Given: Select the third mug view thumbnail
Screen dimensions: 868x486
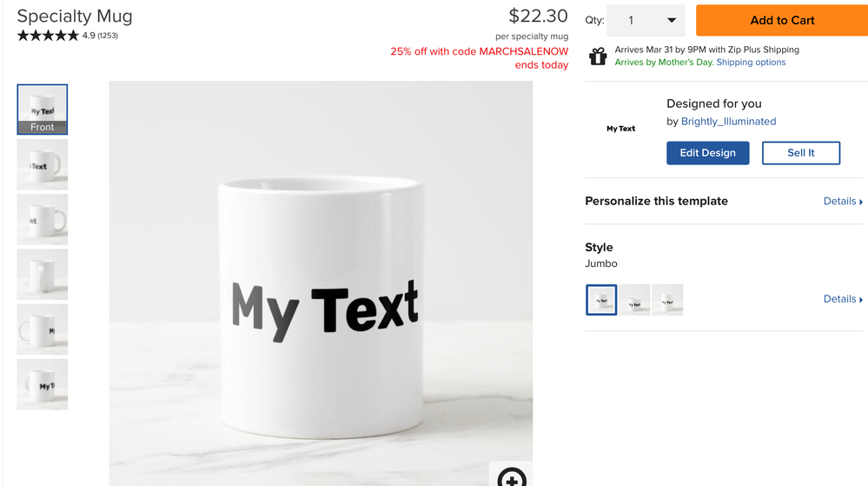Looking at the screenshot, I should point(43,219).
